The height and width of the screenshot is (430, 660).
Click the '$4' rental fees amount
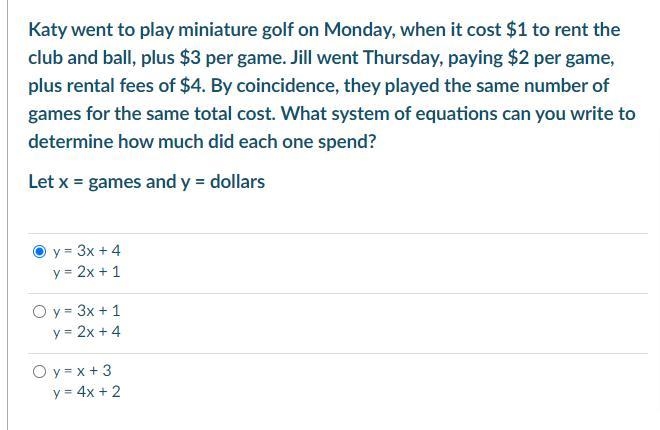point(193,85)
